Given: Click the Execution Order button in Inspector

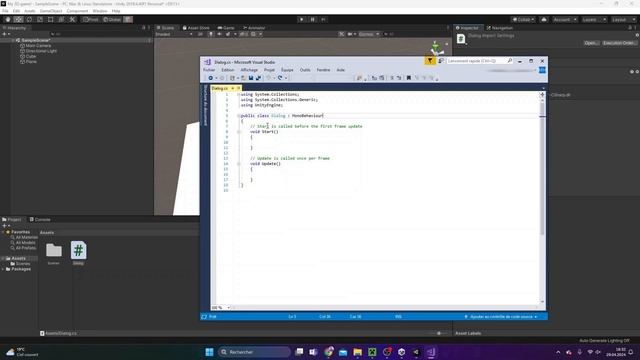Looking at the screenshot, I should pyautogui.click(x=619, y=43).
